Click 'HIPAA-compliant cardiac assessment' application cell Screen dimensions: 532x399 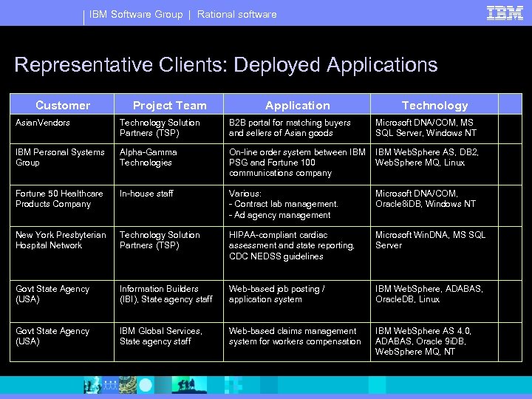pyautogui.click(x=297, y=253)
